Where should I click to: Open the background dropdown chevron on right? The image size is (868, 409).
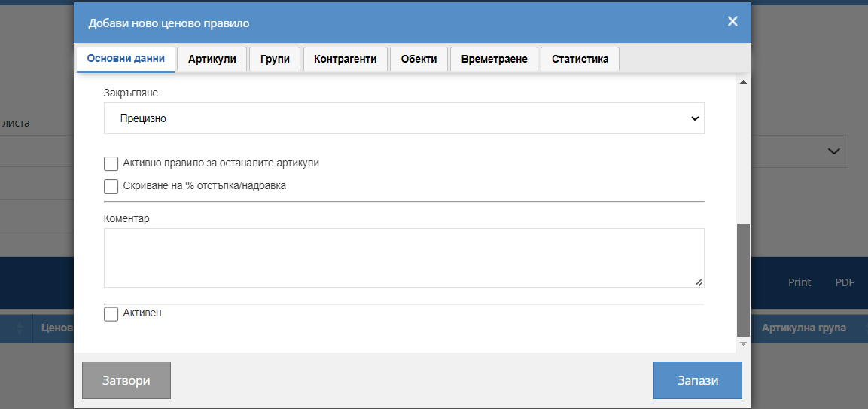coord(833,151)
